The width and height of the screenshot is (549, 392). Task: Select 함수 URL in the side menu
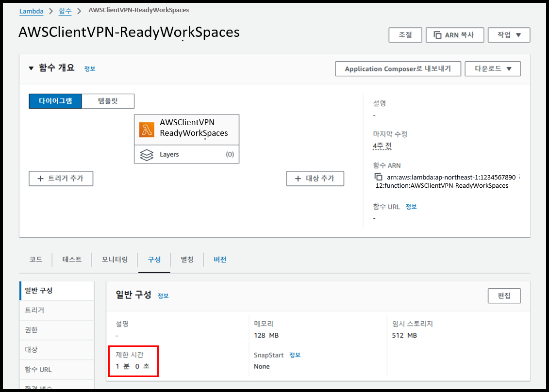[57, 369]
